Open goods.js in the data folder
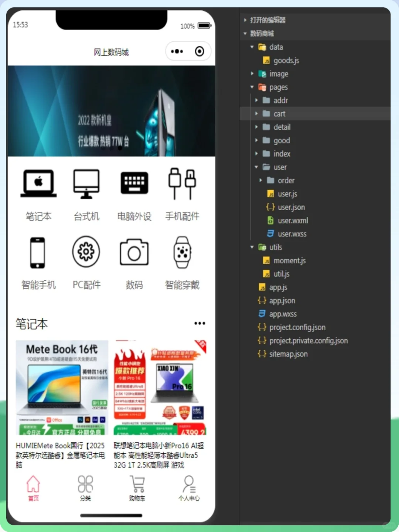 (x=286, y=60)
